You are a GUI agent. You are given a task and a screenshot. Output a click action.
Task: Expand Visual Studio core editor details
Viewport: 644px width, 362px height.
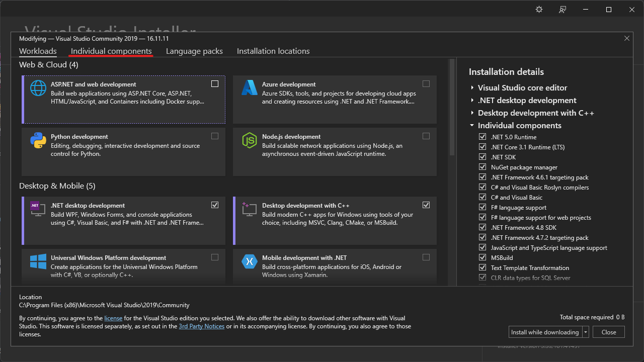coord(471,87)
